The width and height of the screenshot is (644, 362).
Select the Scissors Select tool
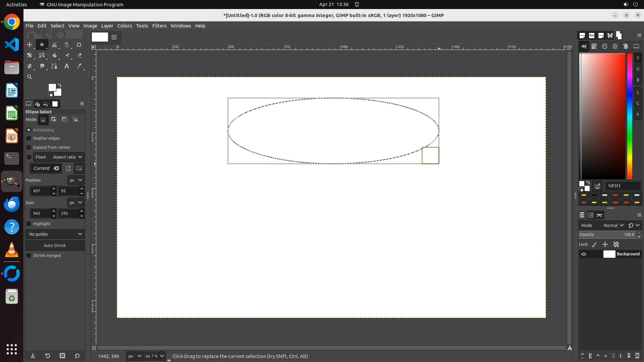[54, 45]
